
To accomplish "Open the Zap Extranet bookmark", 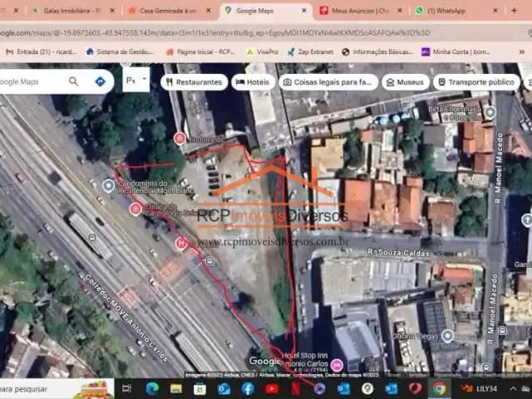I will [310, 52].
